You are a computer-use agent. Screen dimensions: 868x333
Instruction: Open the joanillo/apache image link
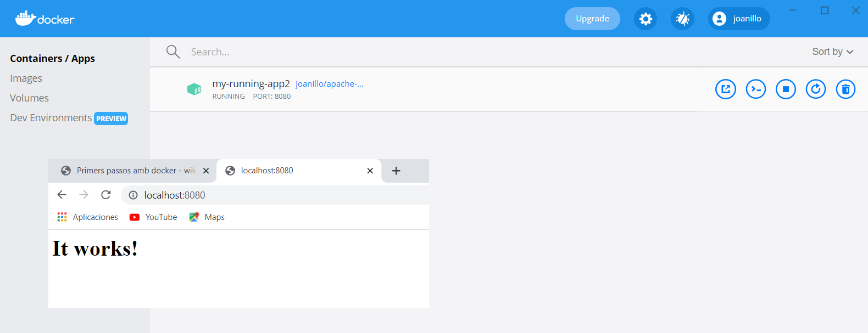click(x=329, y=84)
